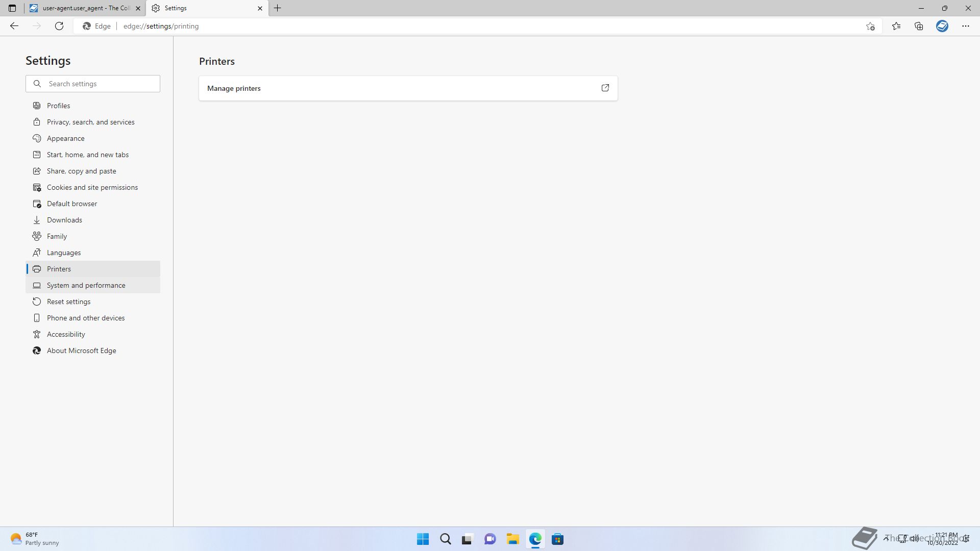
Task: Open Cookies and site permissions
Action: (92, 187)
